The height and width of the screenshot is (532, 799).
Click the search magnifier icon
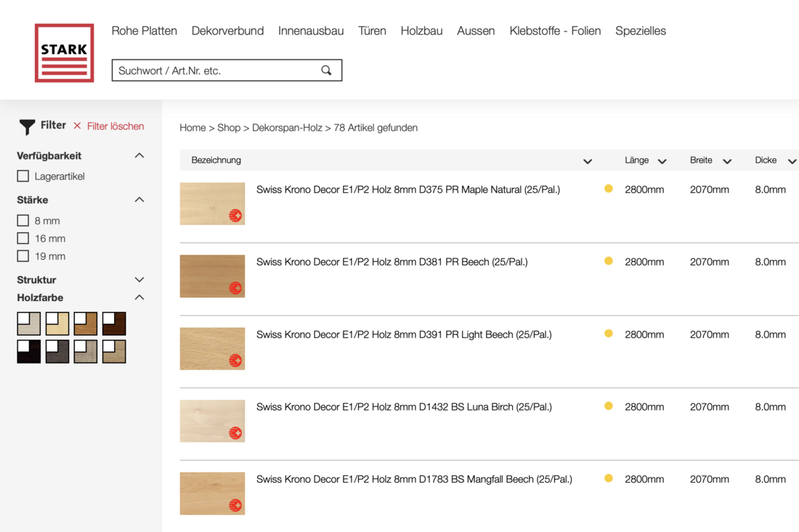coord(327,70)
